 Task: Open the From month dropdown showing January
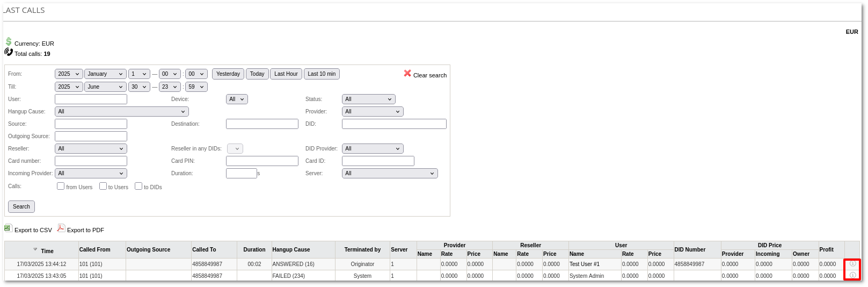click(105, 74)
